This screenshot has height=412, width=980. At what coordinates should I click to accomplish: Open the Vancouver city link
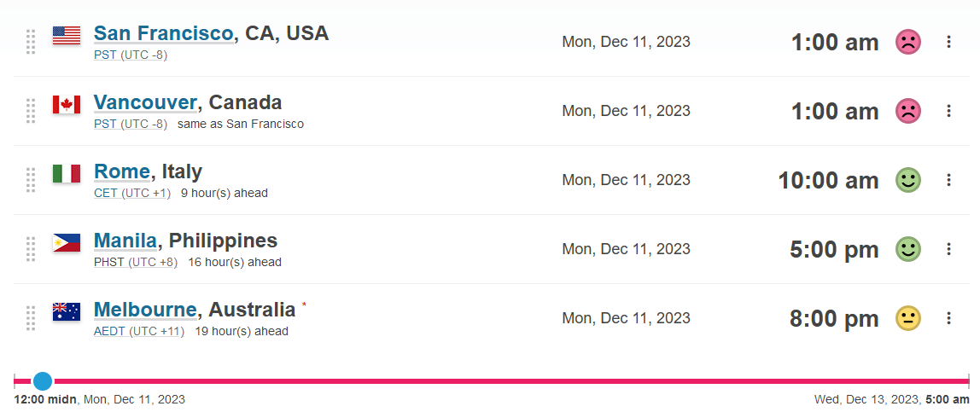coord(146,102)
